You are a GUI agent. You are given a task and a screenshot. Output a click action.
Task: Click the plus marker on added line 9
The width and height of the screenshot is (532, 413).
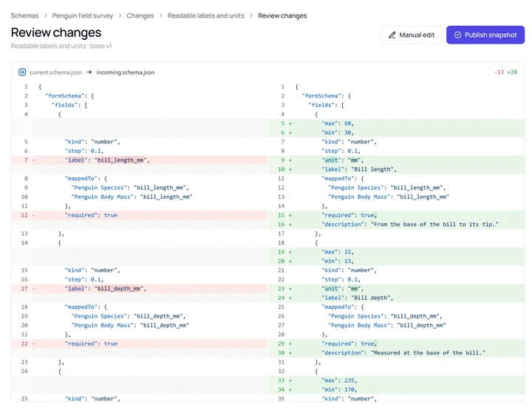pos(290,160)
